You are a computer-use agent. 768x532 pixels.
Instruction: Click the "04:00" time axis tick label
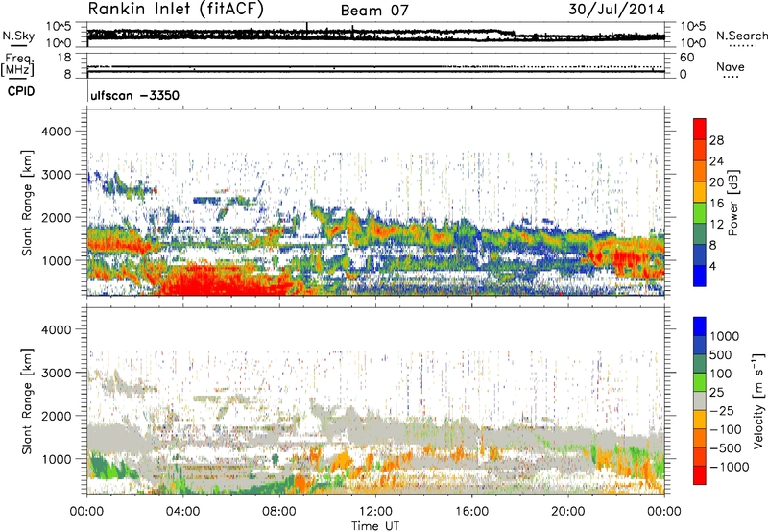(x=183, y=512)
